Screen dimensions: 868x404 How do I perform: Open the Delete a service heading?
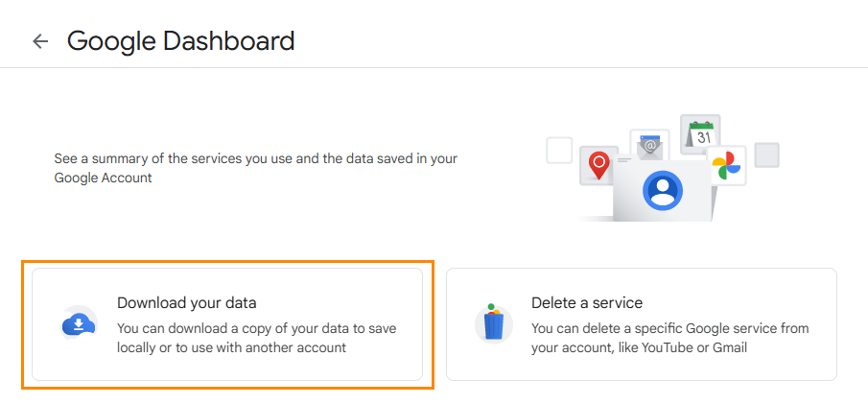[587, 303]
